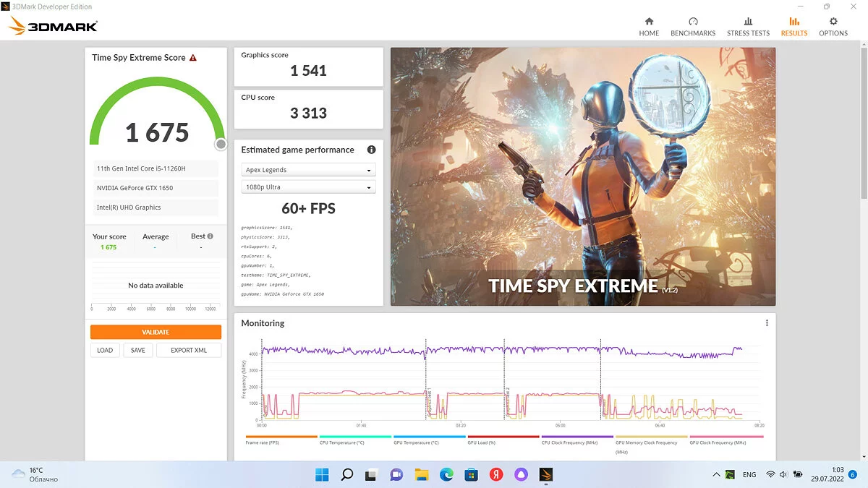Screen dimensions: 868x488
Task: Click the NVIDIA GeForce GTX 1650 row
Action: tap(156, 188)
